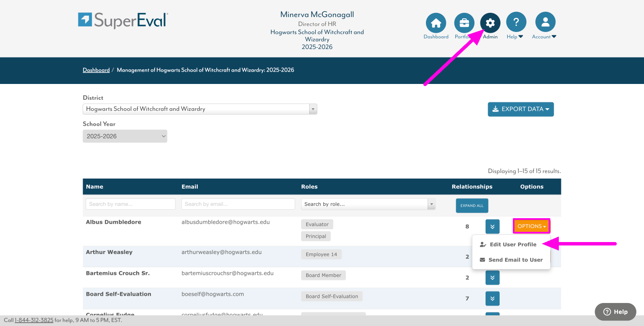This screenshot has height=326, width=644.
Task: Open the Account person icon menu
Action: [x=545, y=23]
